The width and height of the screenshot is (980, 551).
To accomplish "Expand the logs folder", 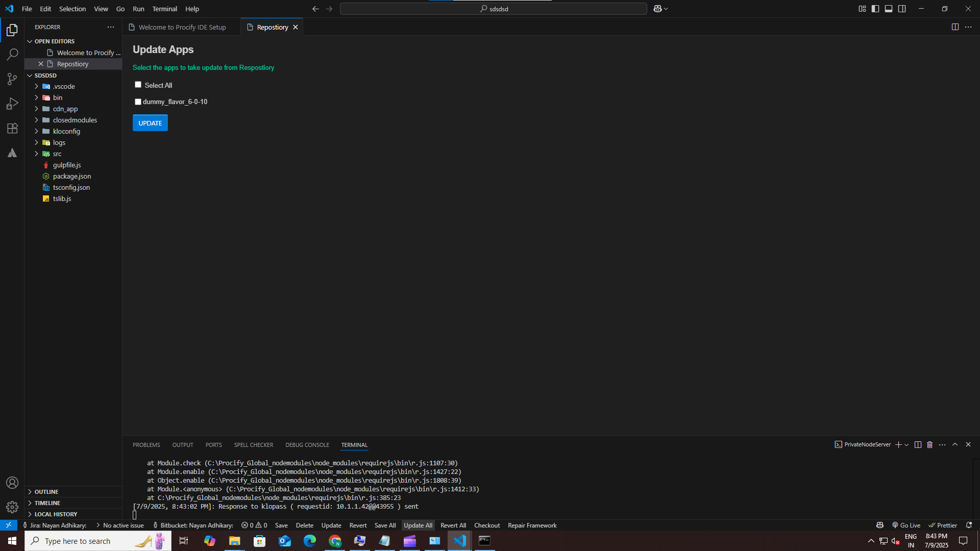I will (36, 142).
